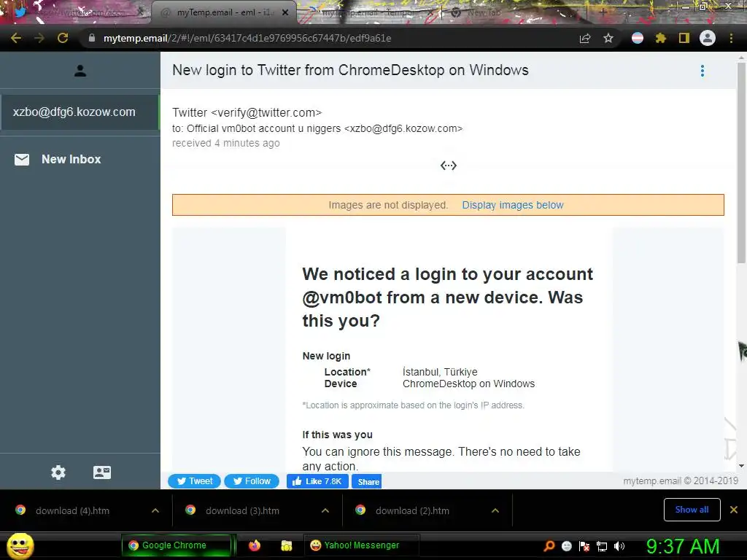Open the download (4).htm file
This screenshot has height=560, width=747.
[x=72, y=510]
